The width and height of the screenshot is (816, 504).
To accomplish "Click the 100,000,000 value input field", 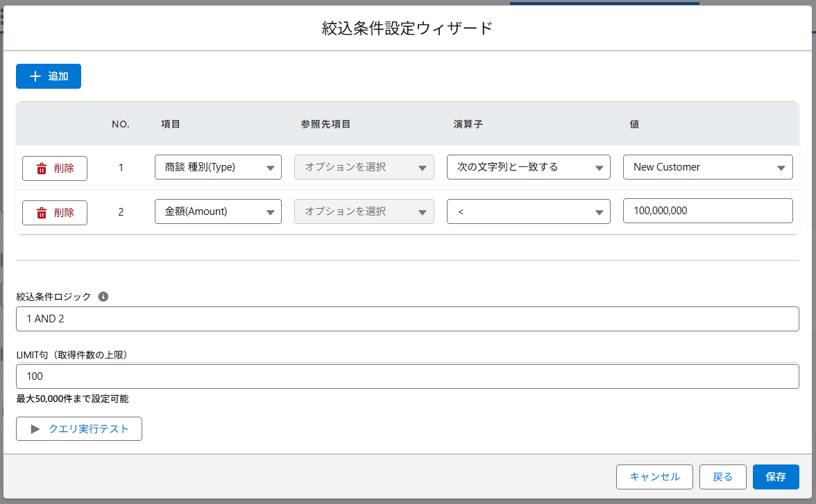I will tap(708, 211).
